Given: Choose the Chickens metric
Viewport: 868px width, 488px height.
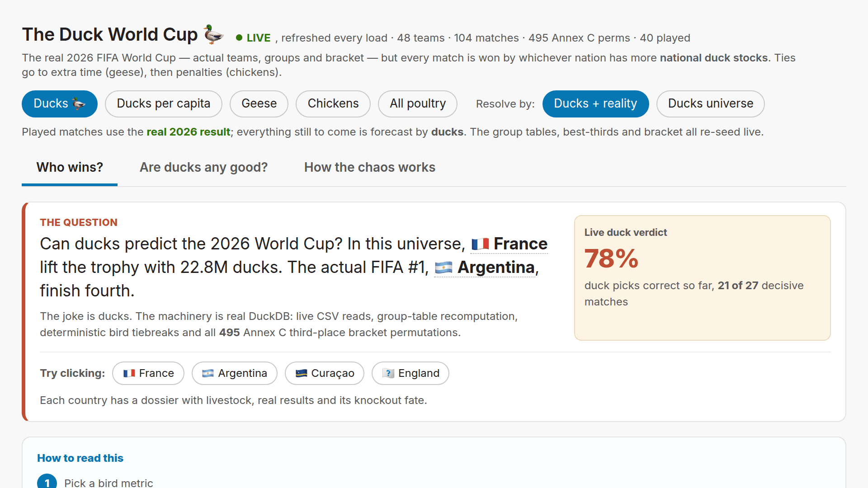Looking at the screenshot, I should pyautogui.click(x=333, y=104).
